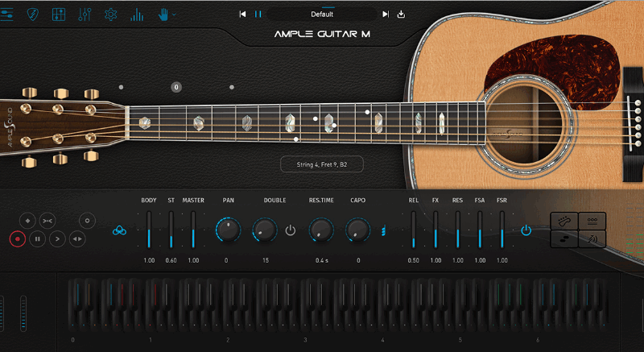Click the guitar sound hole

click(527, 126)
